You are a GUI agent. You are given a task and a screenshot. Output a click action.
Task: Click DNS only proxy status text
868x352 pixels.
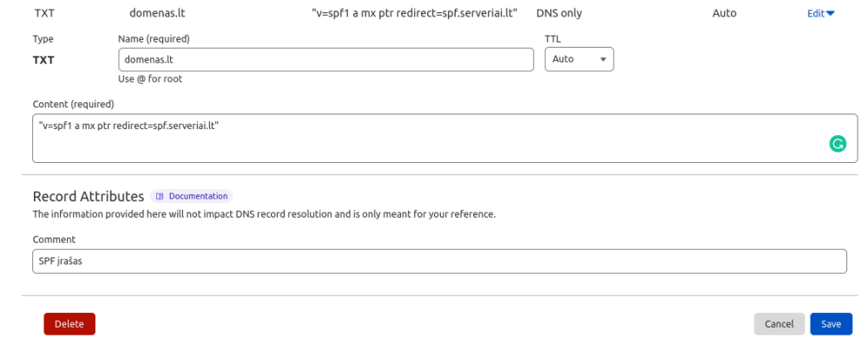pyautogui.click(x=559, y=14)
